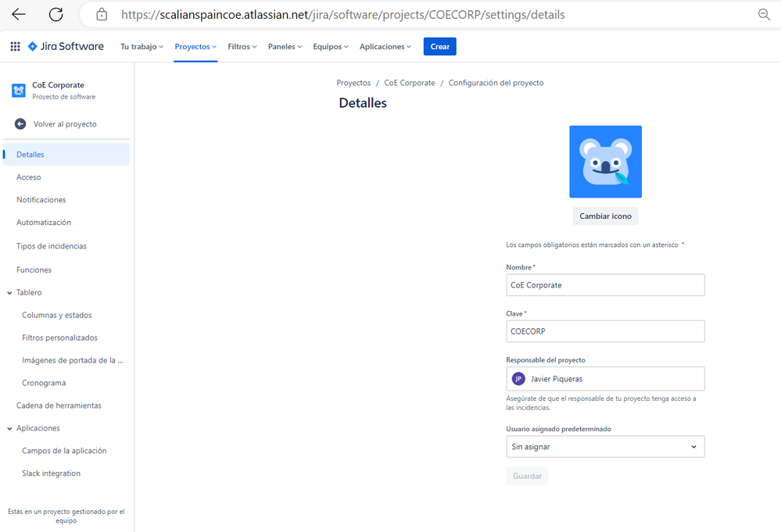Select Detalles in the sidebar

coord(66,154)
